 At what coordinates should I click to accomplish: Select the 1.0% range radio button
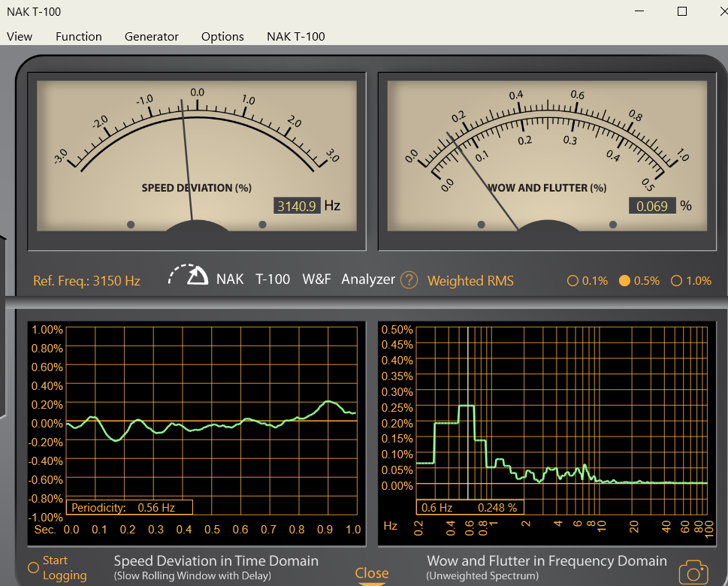[676, 281]
